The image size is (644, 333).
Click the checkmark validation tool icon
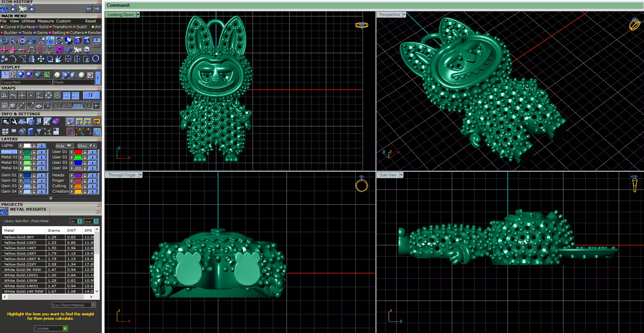(x=68, y=50)
